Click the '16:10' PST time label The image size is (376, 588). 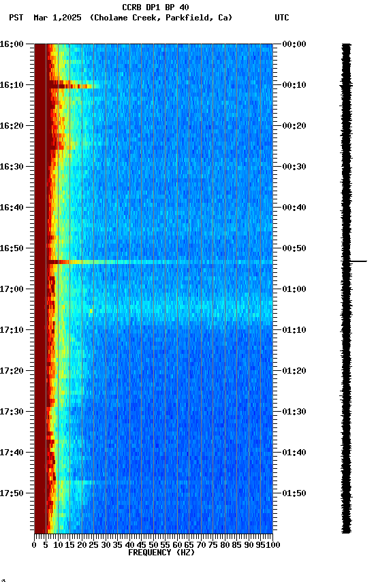[12, 85]
